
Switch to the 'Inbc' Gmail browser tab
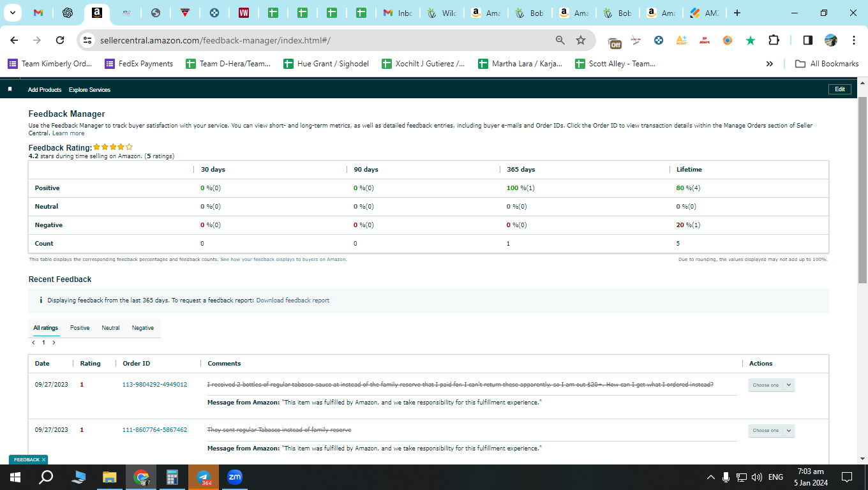tap(399, 13)
